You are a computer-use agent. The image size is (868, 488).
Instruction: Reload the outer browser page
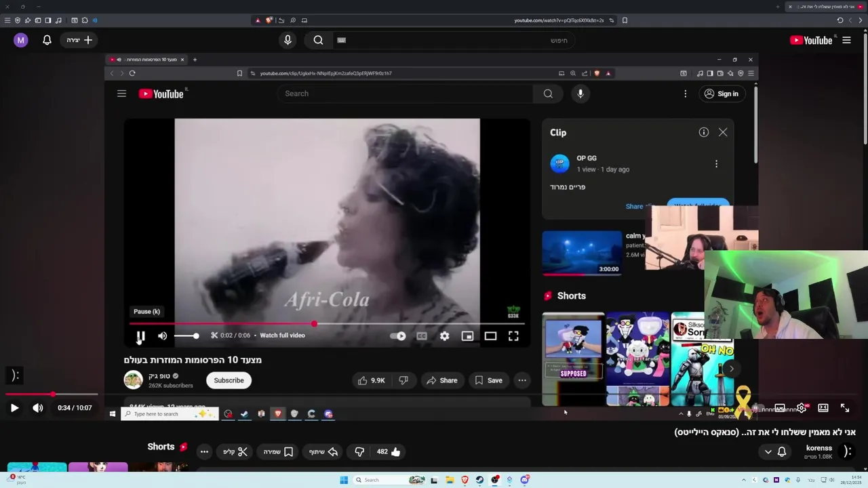840,20
